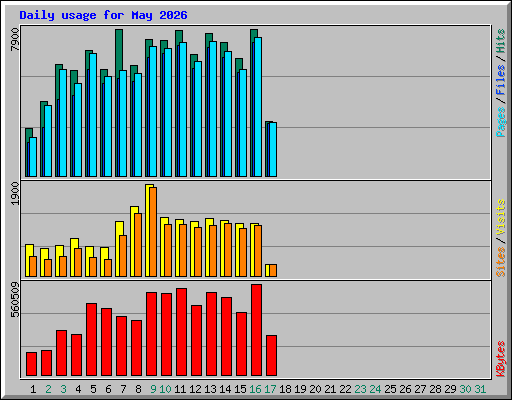
Task: Click the 'Pages' legend label
Action: point(500,122)
